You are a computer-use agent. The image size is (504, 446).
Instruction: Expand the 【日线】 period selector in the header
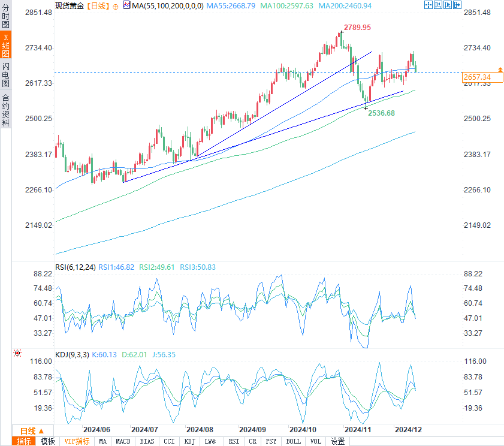pyautogui.click(x=98, y=6)
